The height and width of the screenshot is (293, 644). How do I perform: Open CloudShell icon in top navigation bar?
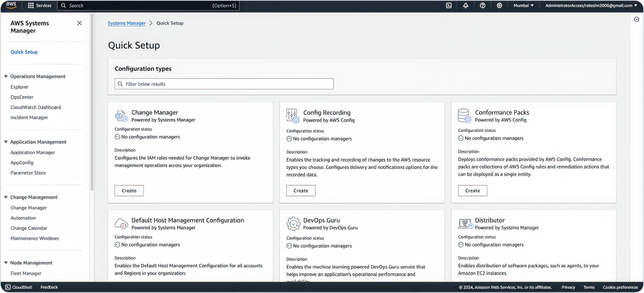click(x=449, y=6)
